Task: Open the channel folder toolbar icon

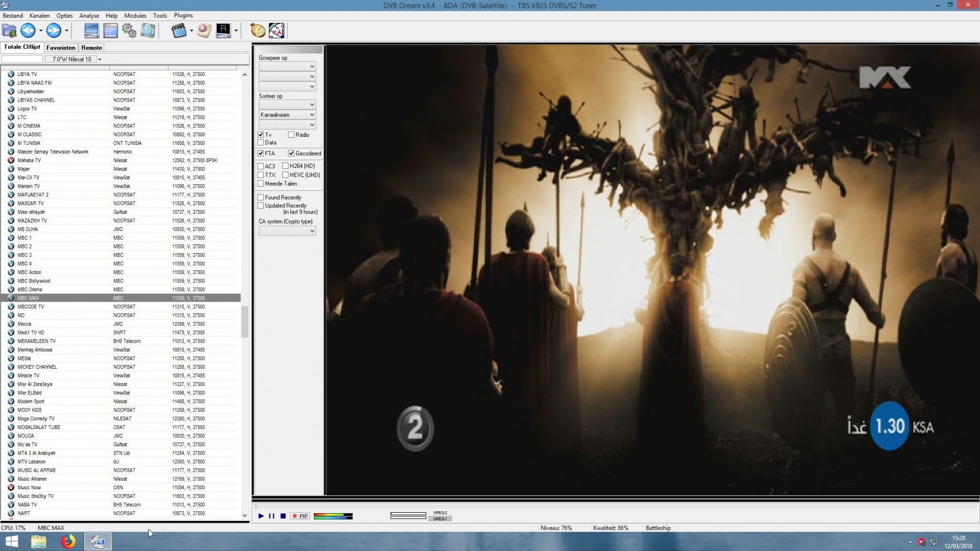Action: tap(9, 31)
